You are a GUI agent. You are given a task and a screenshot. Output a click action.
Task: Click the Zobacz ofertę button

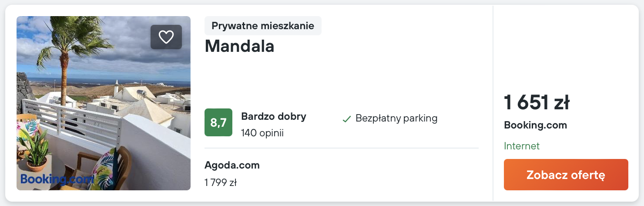566,175
